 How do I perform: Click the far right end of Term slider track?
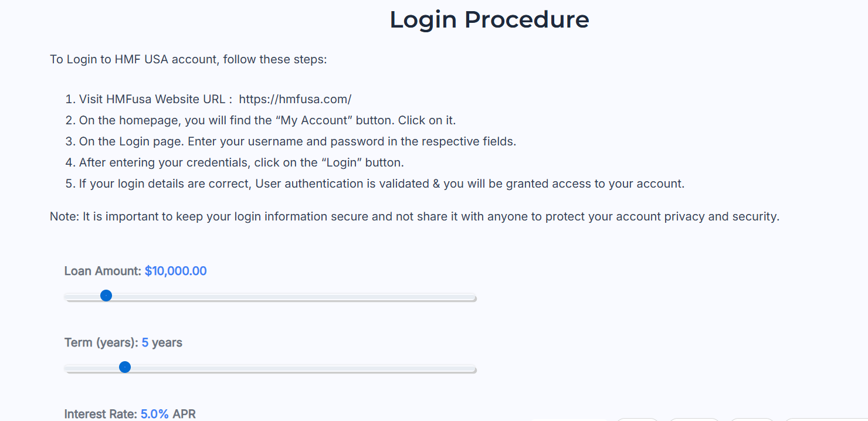pyautogui.click(x=474, y=369)
